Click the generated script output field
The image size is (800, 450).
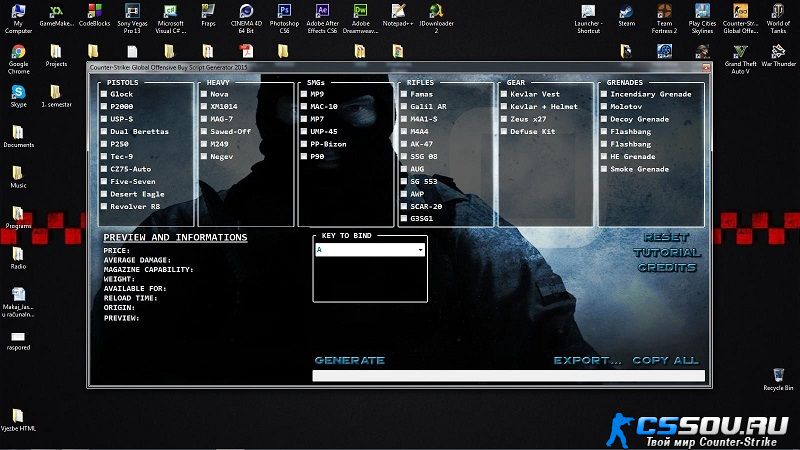pos(509,376)
